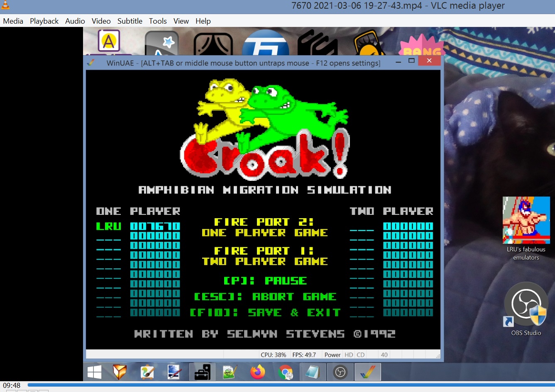Click the Windows Start button in the recorded taskbar

point(95,372)
